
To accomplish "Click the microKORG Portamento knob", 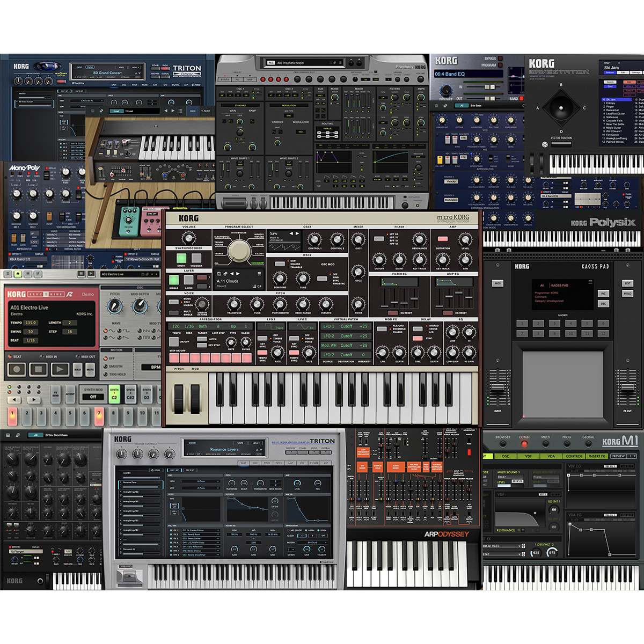I will tap(280, 304).
